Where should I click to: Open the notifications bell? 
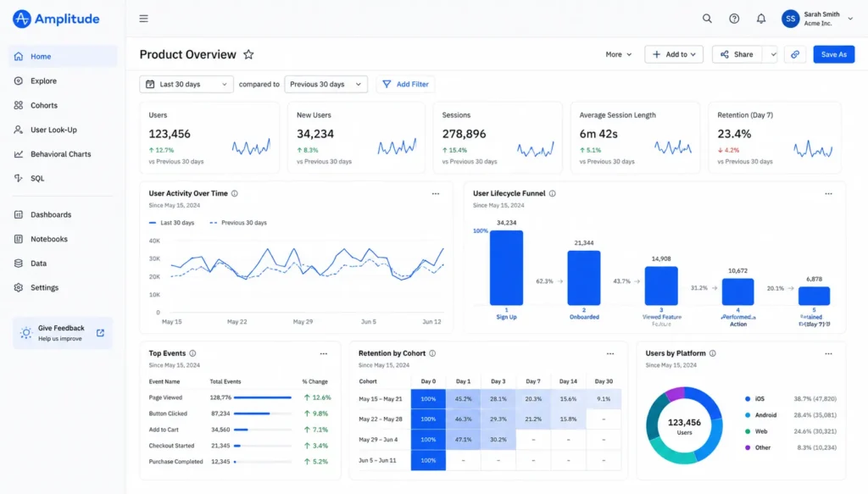(761, 19)
